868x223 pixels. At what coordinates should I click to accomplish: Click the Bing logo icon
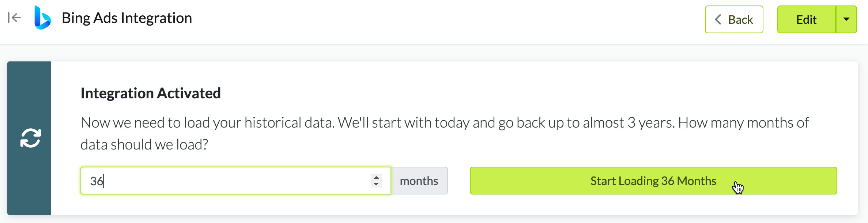42,18
